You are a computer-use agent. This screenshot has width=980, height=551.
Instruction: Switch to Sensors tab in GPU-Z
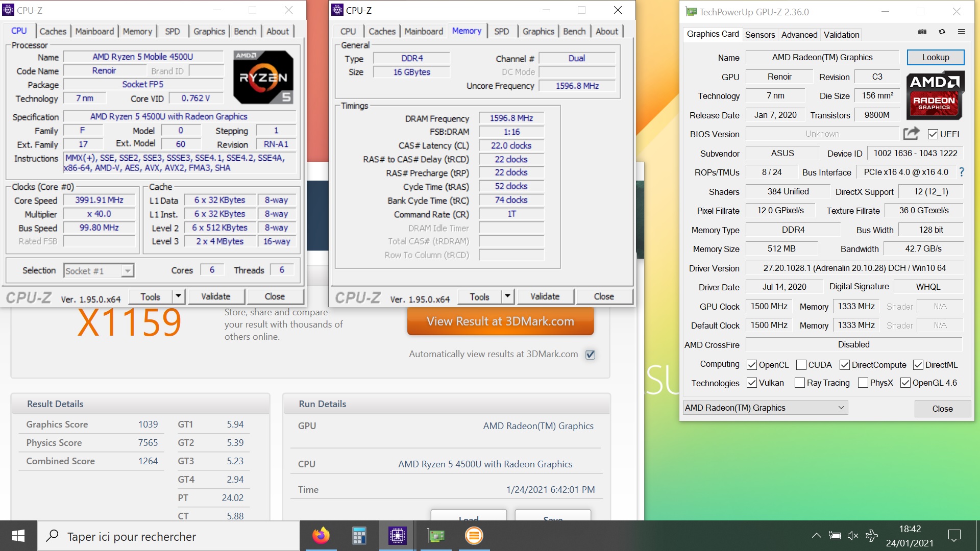coord(760,35)
